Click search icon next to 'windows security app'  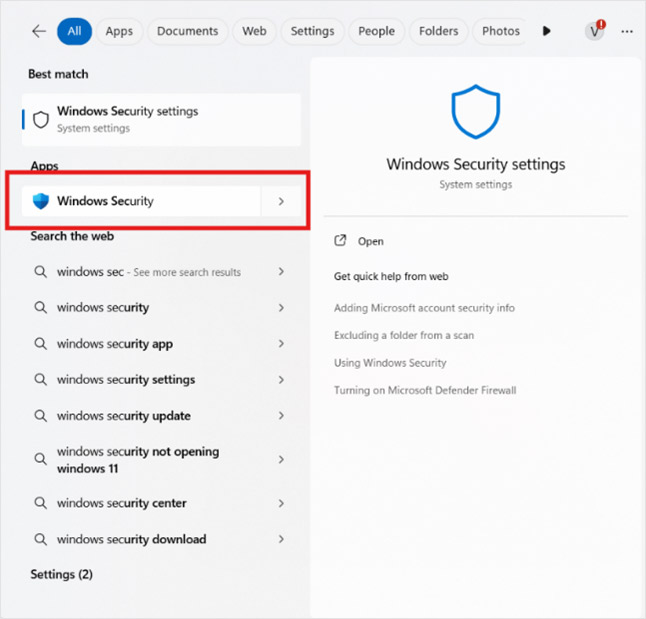pyautogui.click(x=40, y=344)
